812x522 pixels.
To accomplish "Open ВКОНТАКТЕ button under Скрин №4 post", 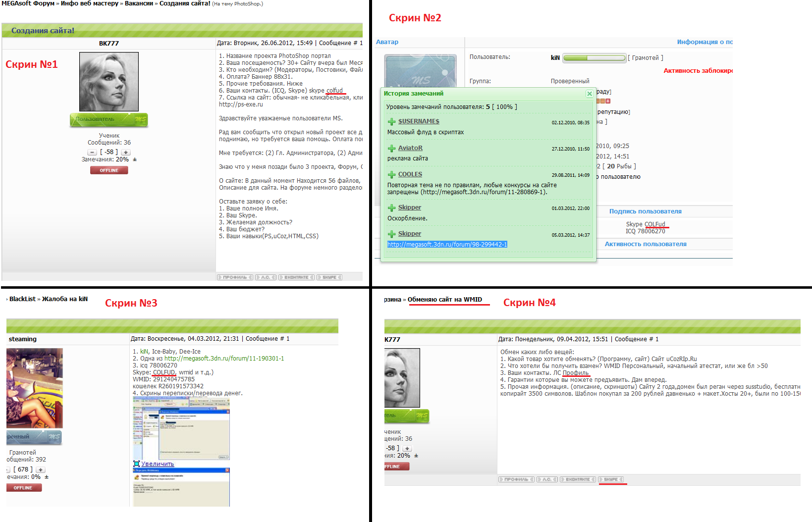I will click(578, 479).
